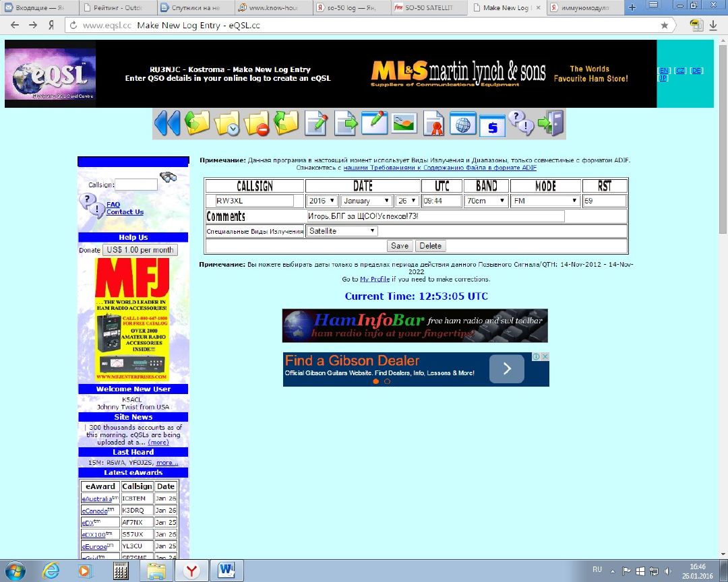Open the band dropdown showing 70cm
728x582 pixels.
[x=485, y=201]
